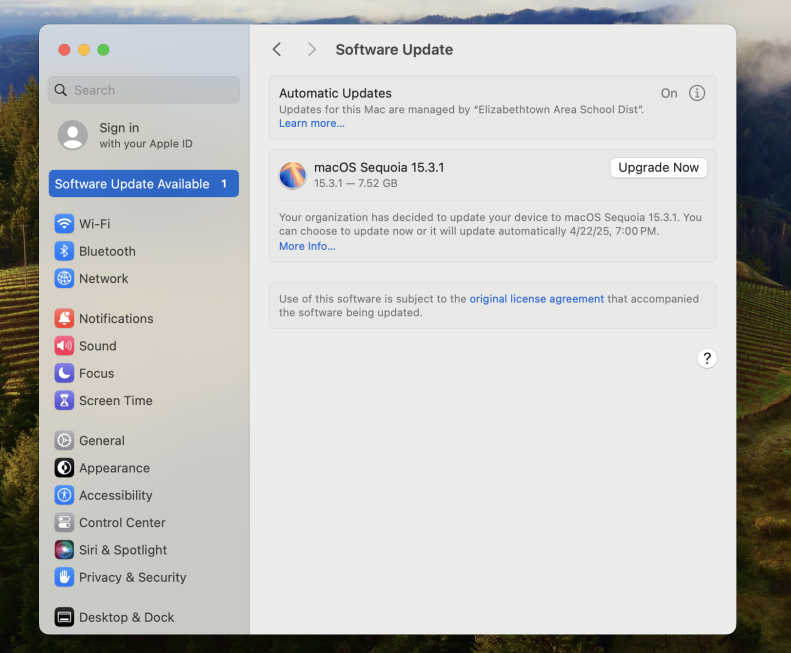Click the search magnifier icon

(61, 90)
